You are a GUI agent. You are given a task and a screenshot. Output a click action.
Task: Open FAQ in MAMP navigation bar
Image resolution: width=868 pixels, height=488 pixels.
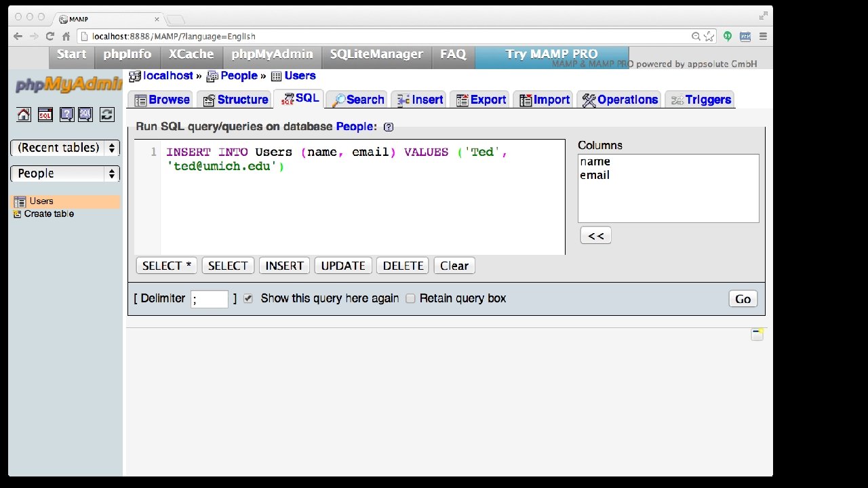click(453, 57)
